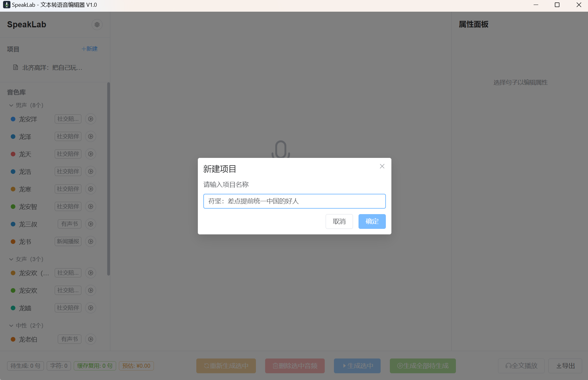
Task: Choose the 龙三叔 voice
Action: click(28, 224)
